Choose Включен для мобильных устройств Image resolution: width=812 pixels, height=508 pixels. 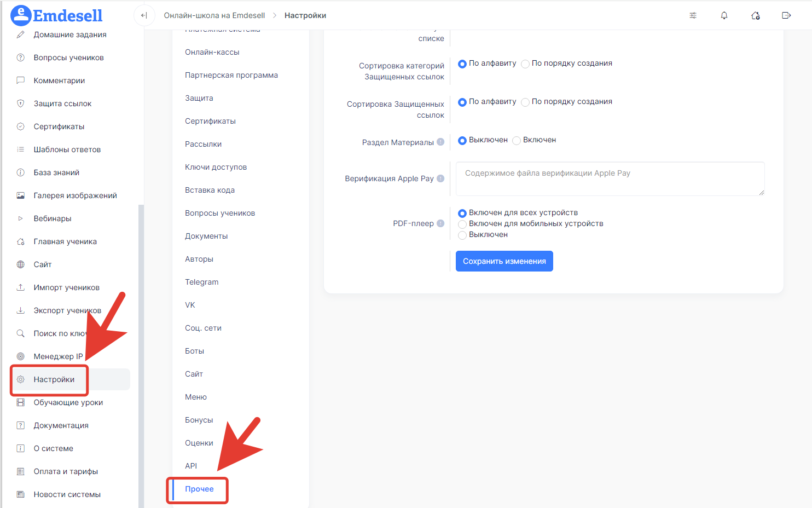click(462, 224)
